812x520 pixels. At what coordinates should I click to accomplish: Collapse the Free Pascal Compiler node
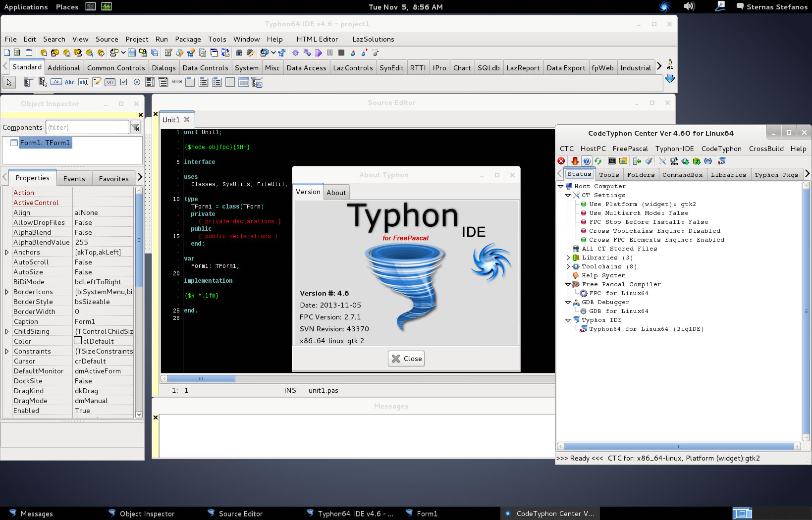pyautogui.click(x=568, y=284)
